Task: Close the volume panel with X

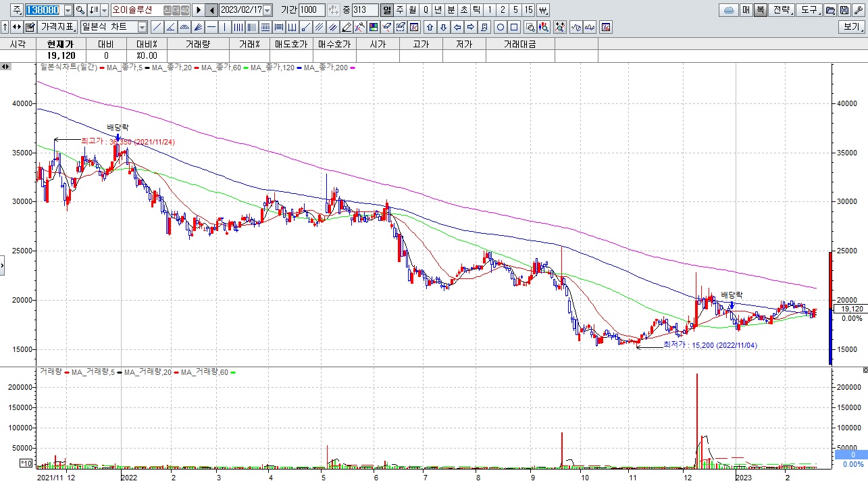Action: pyautogui.click(x=864, y=370)
